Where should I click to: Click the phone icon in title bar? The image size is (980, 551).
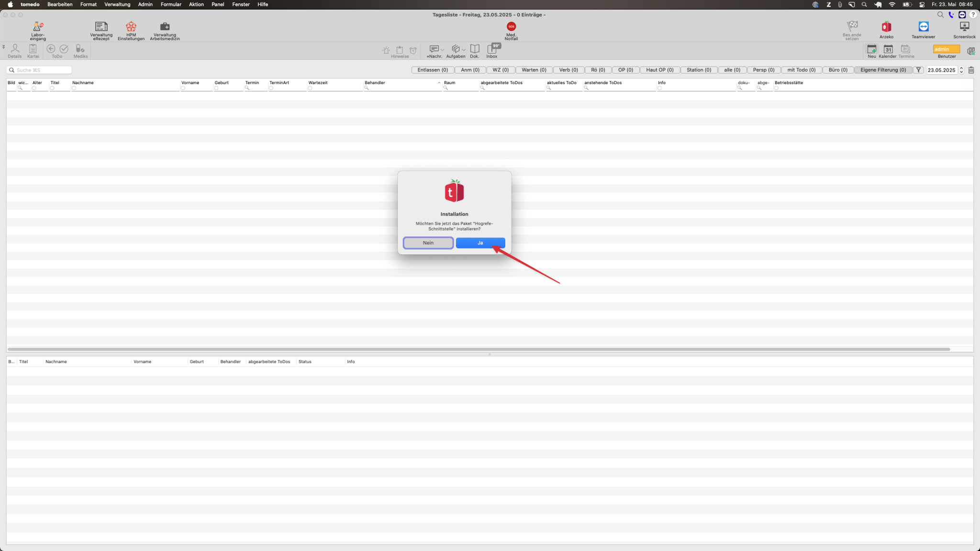[951, 15]
